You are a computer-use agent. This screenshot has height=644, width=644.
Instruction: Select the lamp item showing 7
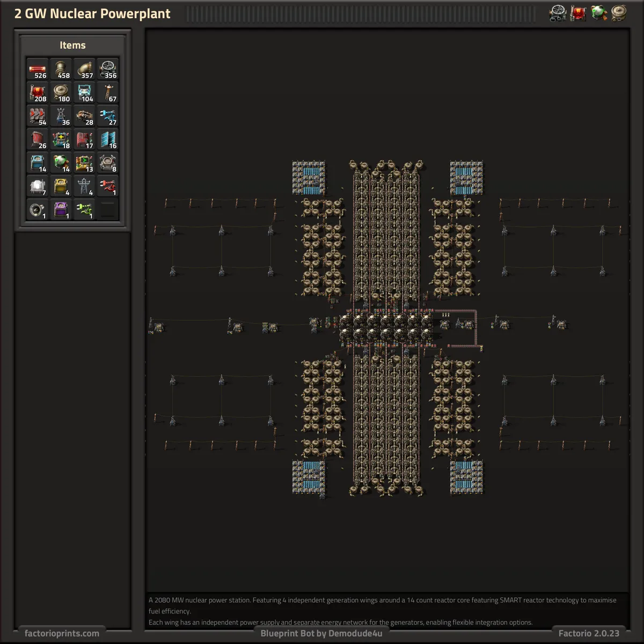37,187
